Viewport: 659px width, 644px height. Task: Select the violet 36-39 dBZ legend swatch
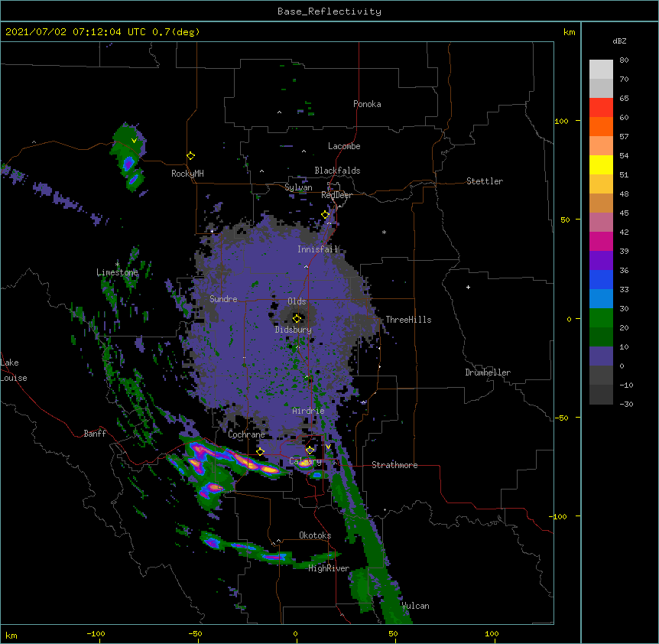click(601, 261)
